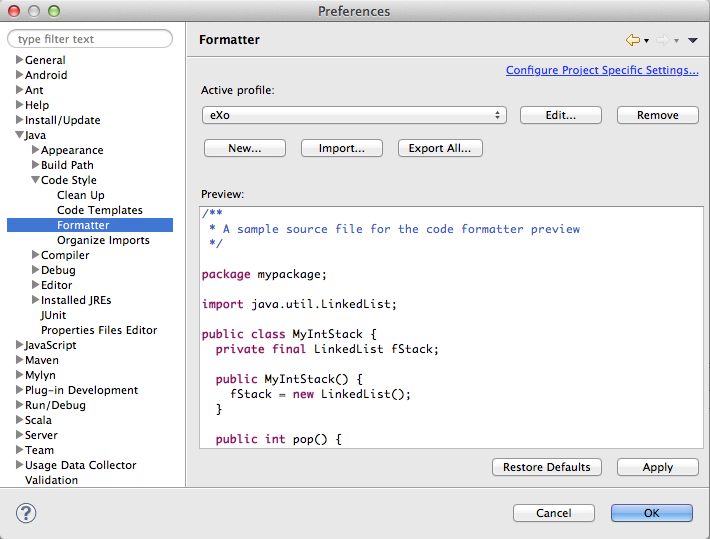Select Properties Files Editor item

pos(99,330)
